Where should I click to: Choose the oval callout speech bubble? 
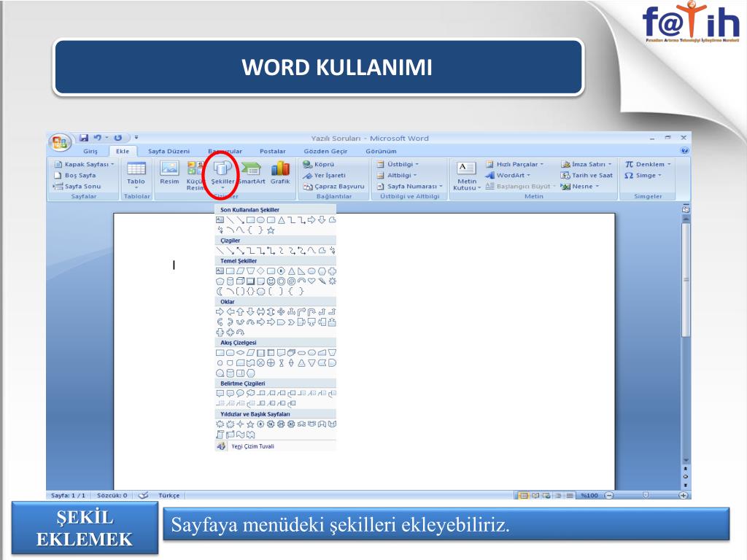click(x=240, y=393)
